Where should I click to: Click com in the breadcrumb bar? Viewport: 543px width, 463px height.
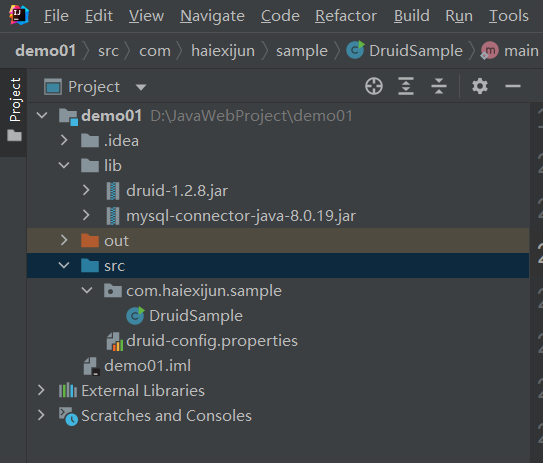pyautogui.click(x=155, y=52)
